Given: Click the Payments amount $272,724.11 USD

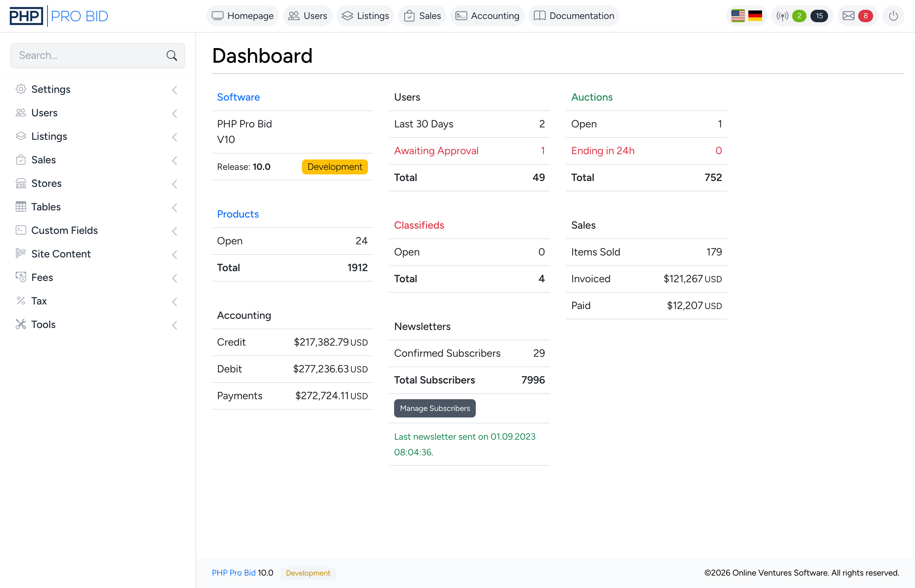Looking at the screenshot, I should coord(331,396).
